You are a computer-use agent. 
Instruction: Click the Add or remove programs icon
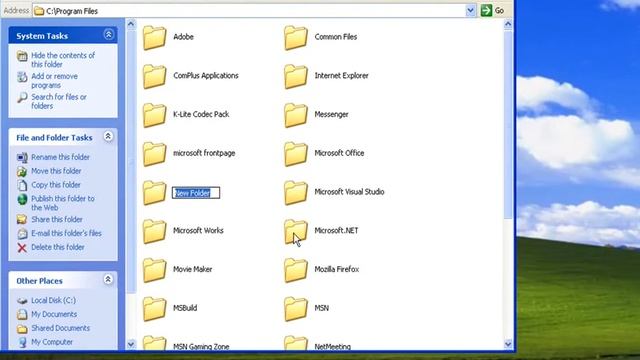pos(22,77)
